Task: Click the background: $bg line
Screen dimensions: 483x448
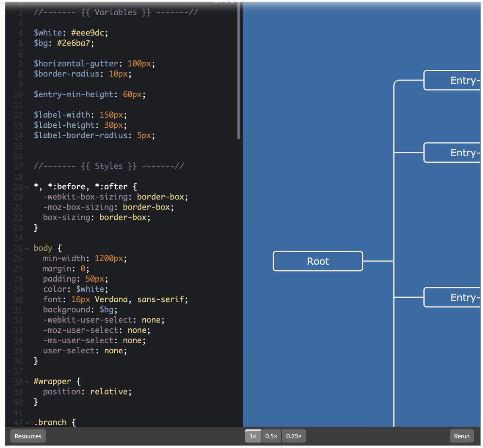Action: (x=80, y=309)
